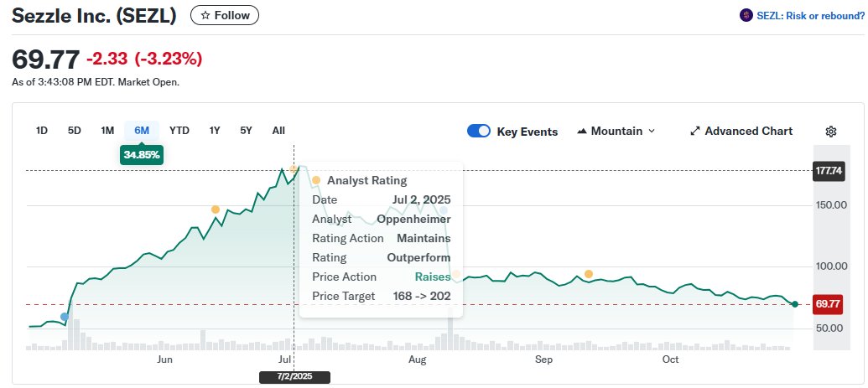Show the All time range

point(278,131)
